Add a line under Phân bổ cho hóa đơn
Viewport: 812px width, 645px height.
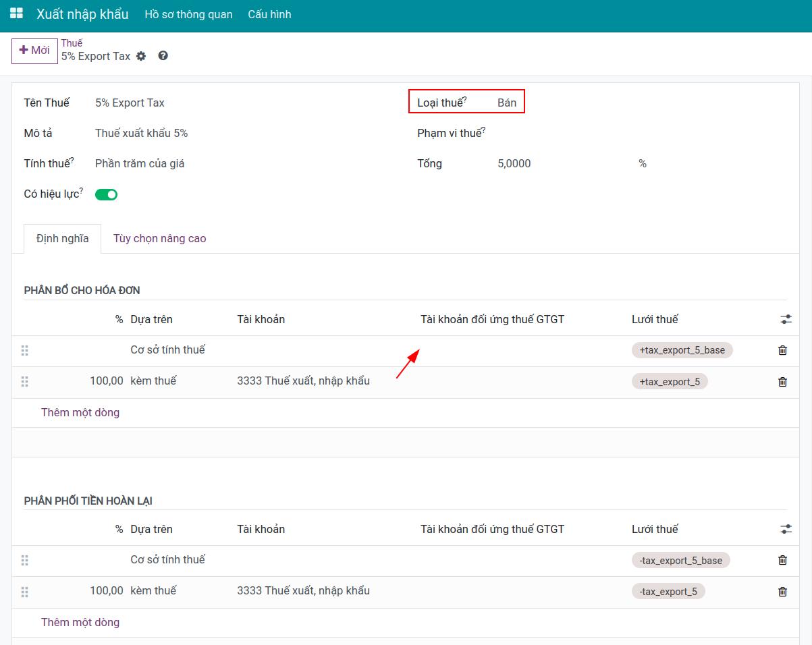point(80,412)
